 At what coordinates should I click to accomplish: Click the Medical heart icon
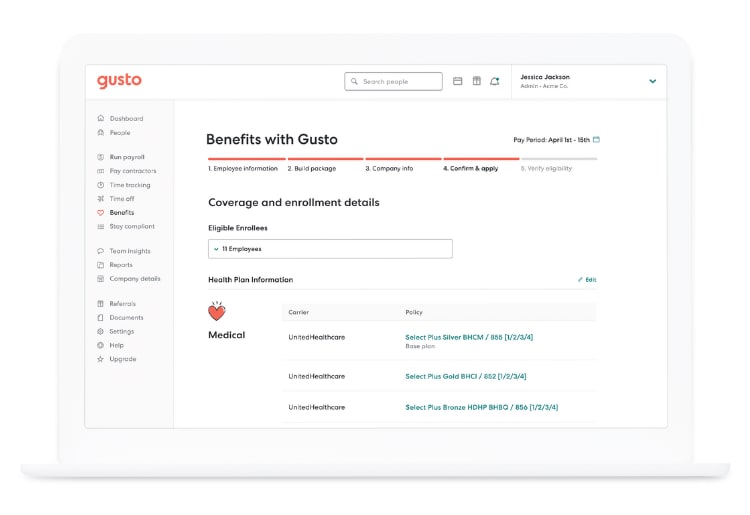click(x=217, y=311)
